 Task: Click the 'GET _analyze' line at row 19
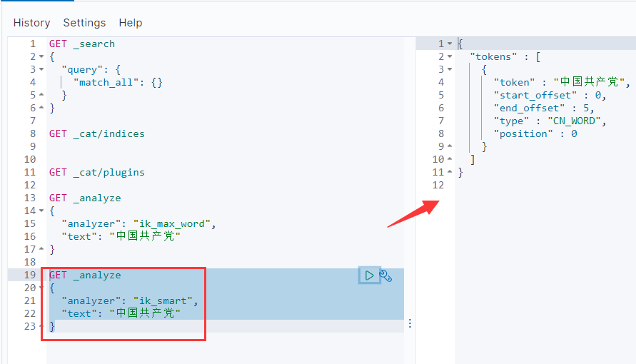click(85, 275)
